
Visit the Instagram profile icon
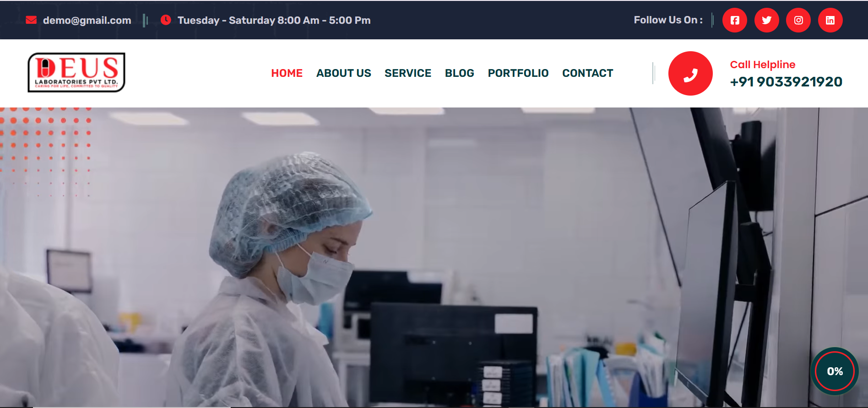(798, 20)
